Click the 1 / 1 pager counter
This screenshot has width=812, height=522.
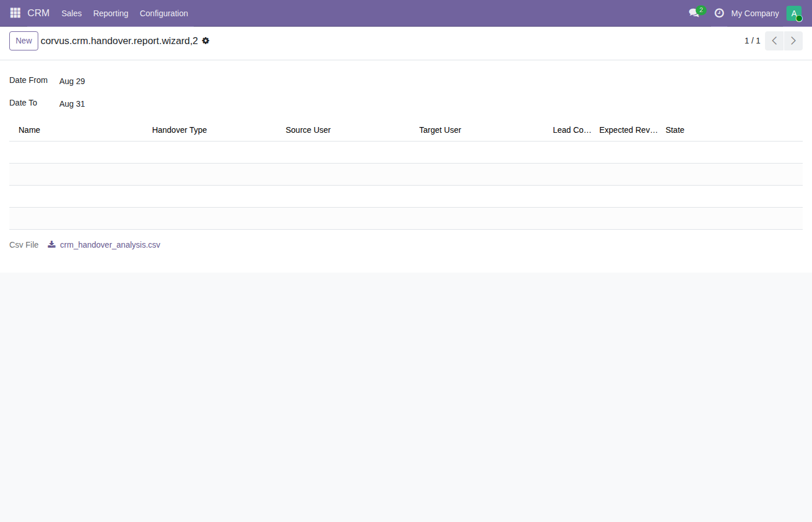[x=752, y=41]
